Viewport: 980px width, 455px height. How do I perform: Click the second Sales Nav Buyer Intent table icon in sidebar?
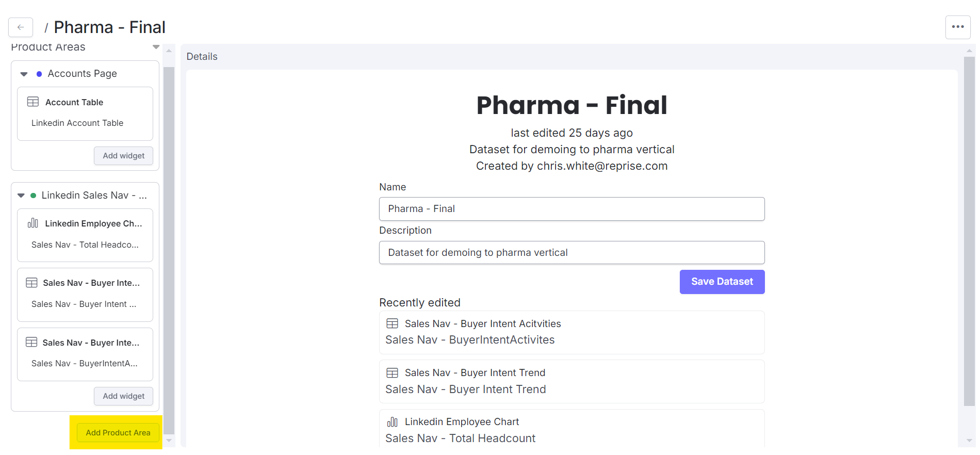click(31, 342)
